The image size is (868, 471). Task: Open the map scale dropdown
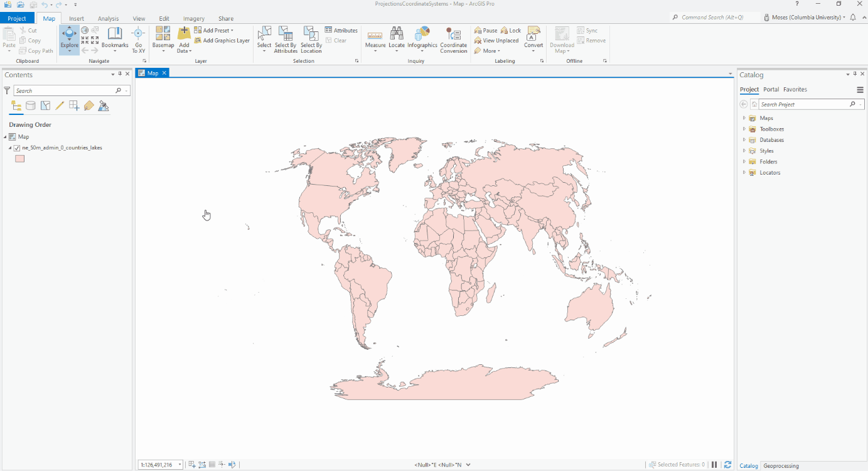coord(181,464)
